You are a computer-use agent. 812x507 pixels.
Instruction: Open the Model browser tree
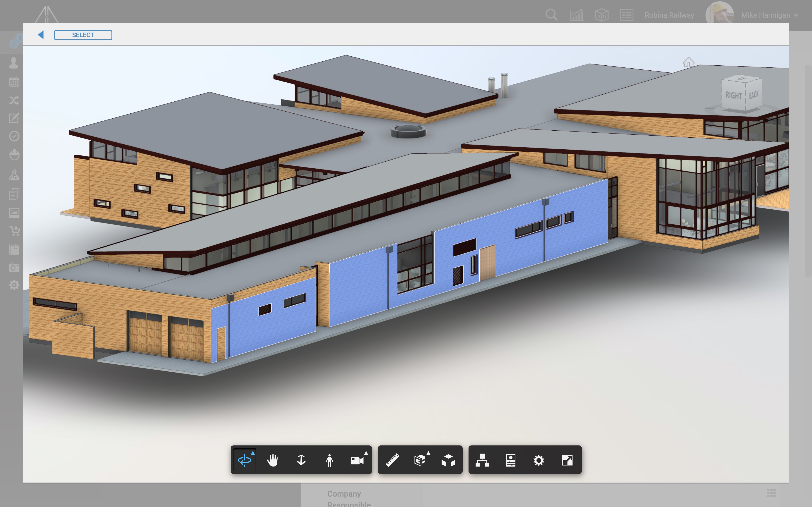pyautogui.click(x=482, y=460)
